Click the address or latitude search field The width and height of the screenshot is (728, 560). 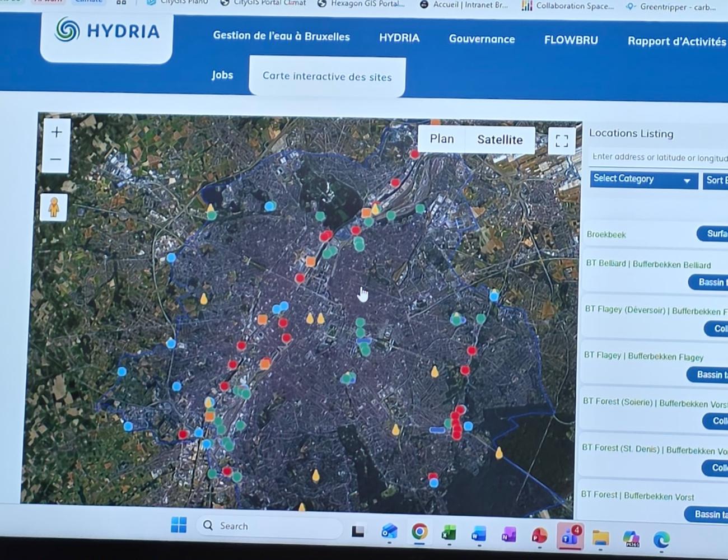pos(658,157)
